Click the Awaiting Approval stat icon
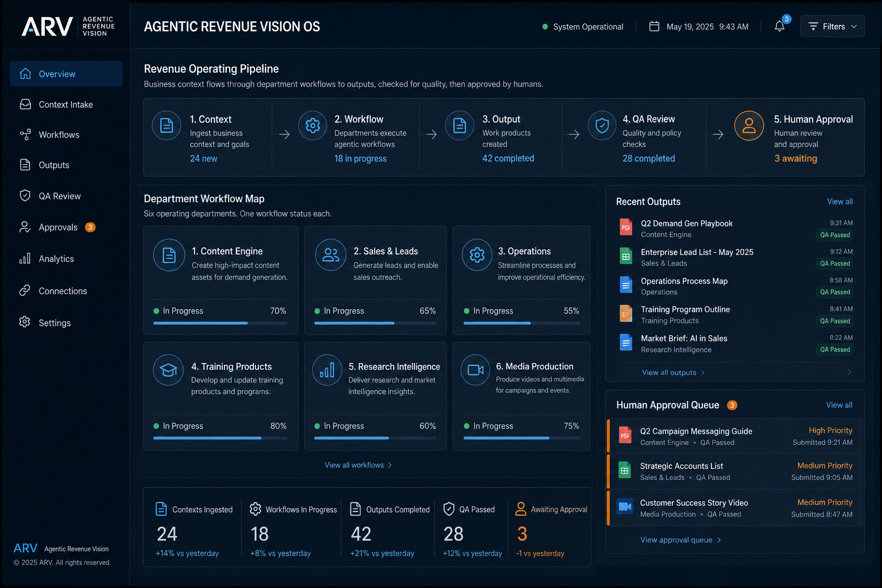Viewport: 882px width, 588px height. (x=521, y=509)
